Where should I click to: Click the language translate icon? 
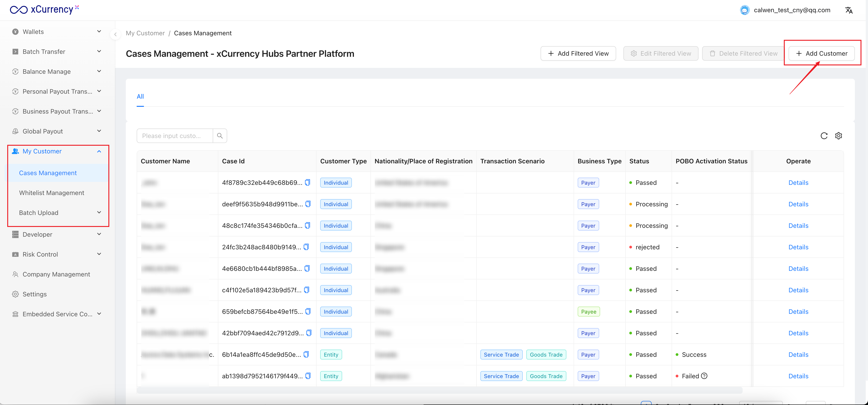point(849,10)
